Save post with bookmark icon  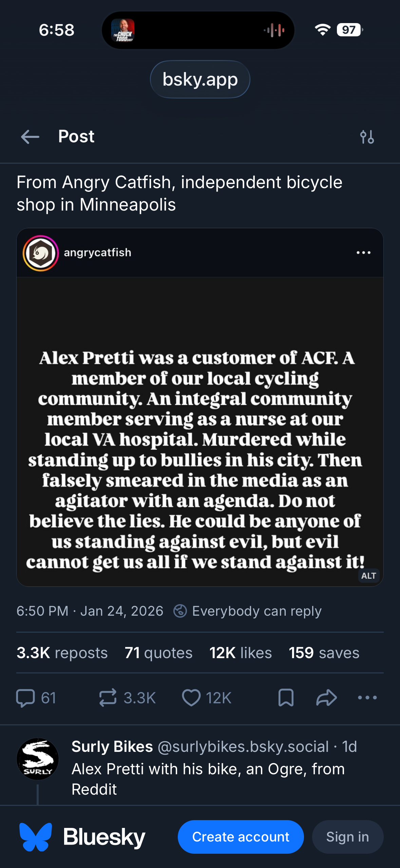pos(286,698)
